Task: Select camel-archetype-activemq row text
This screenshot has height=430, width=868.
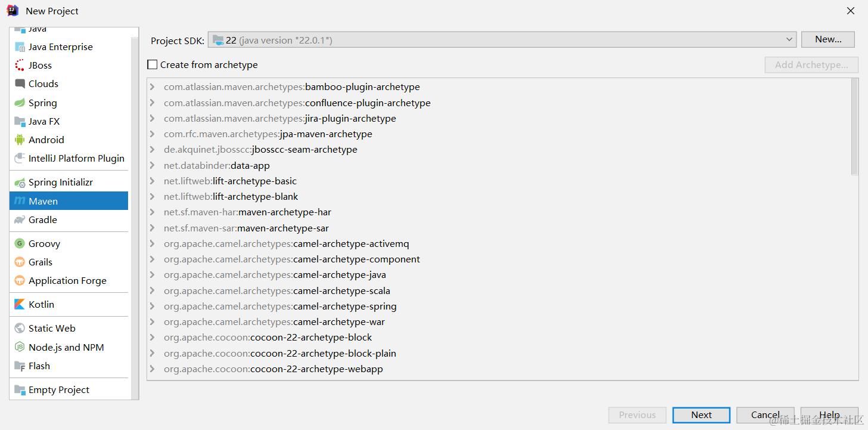Action: (x=287, y=243)
